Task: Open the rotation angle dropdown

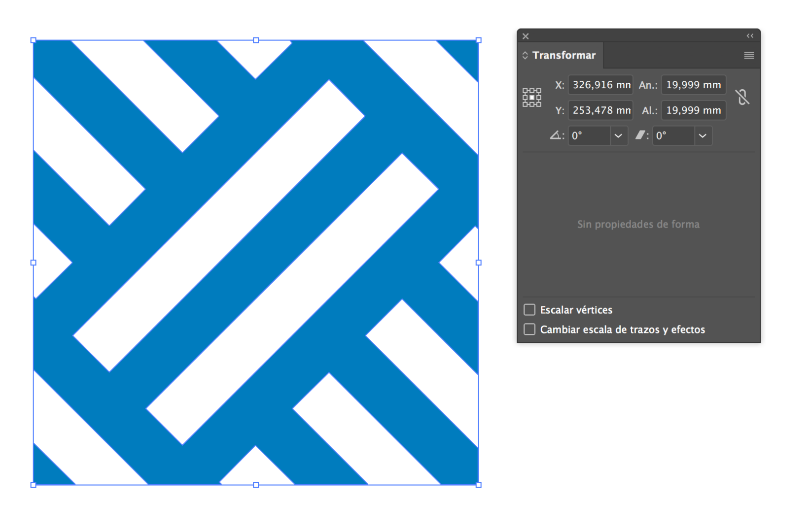Action: tap(619, 135)
